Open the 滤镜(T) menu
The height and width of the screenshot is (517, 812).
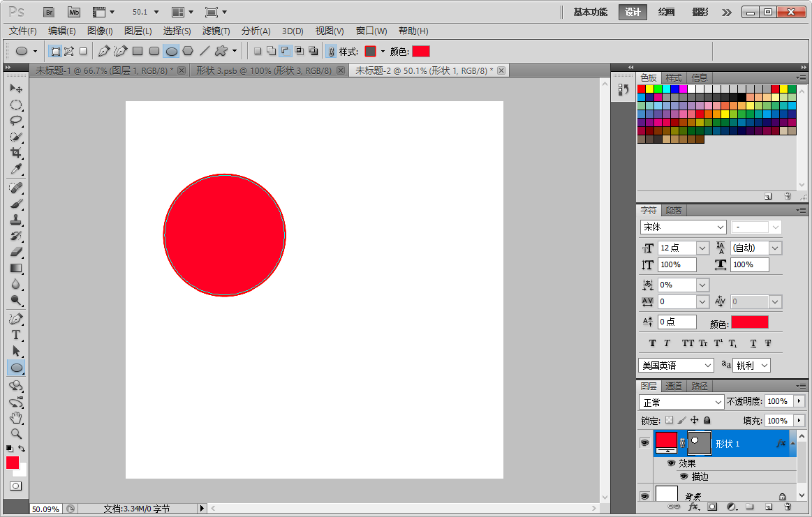coord(216,31)
